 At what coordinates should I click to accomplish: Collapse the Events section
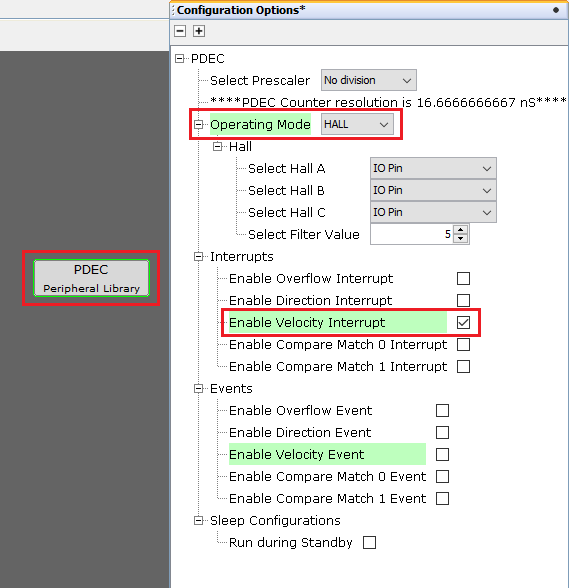pos(198,388)
